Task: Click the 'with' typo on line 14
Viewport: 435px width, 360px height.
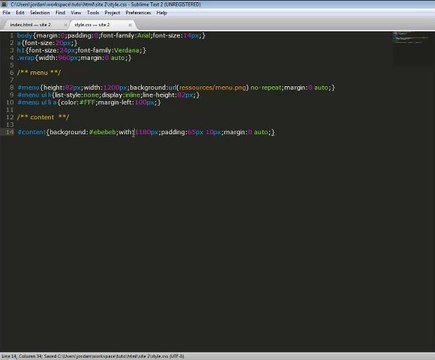Action: [125, 132]
